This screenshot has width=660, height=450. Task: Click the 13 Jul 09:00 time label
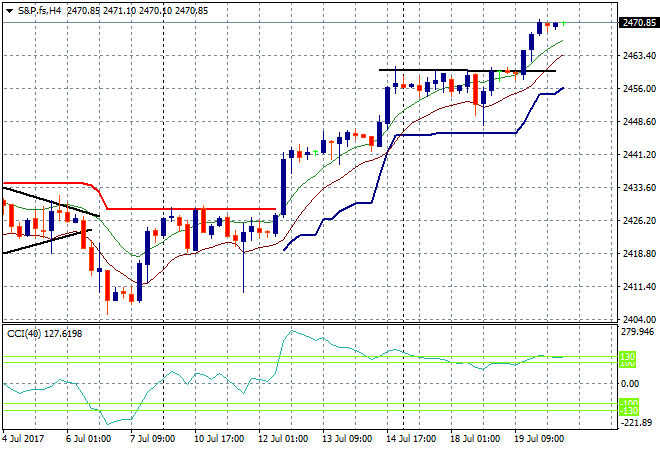(x=347, y=439)
